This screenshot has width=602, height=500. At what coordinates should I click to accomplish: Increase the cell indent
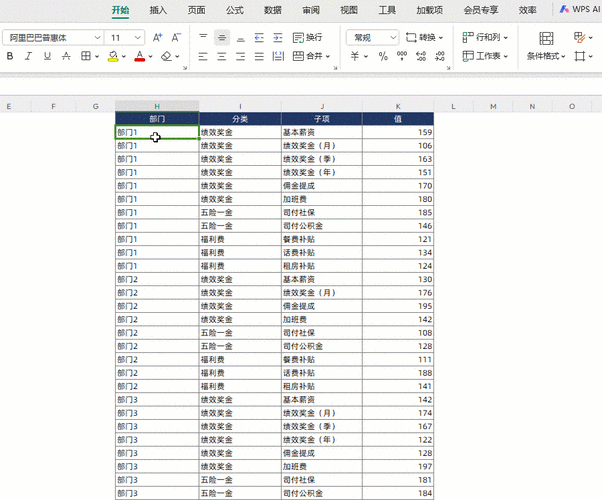click(278, 37)
